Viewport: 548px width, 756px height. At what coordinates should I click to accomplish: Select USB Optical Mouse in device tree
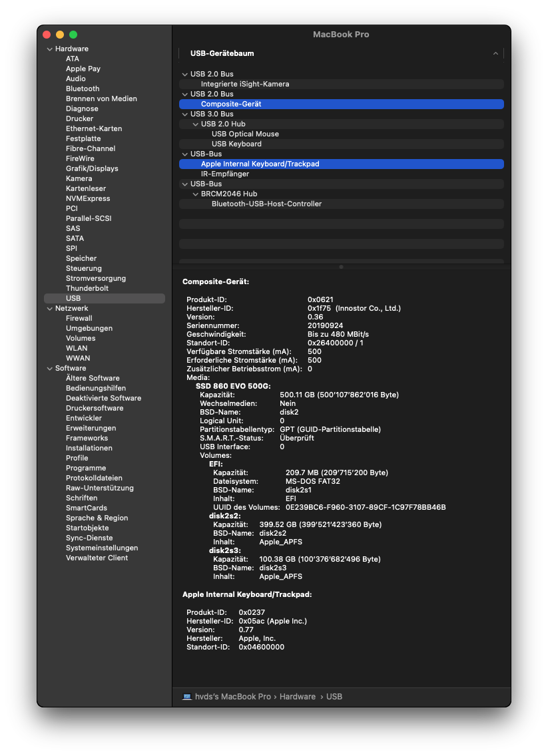[341, 134]
